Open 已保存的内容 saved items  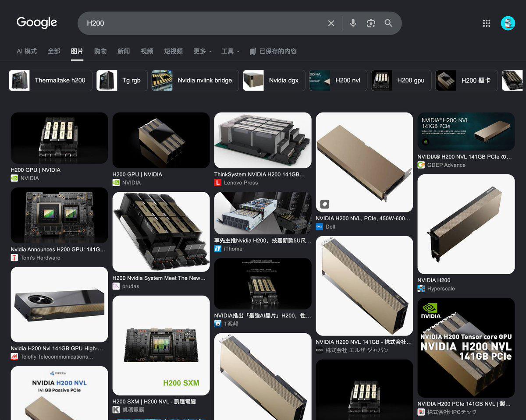(x=273, y=51)
